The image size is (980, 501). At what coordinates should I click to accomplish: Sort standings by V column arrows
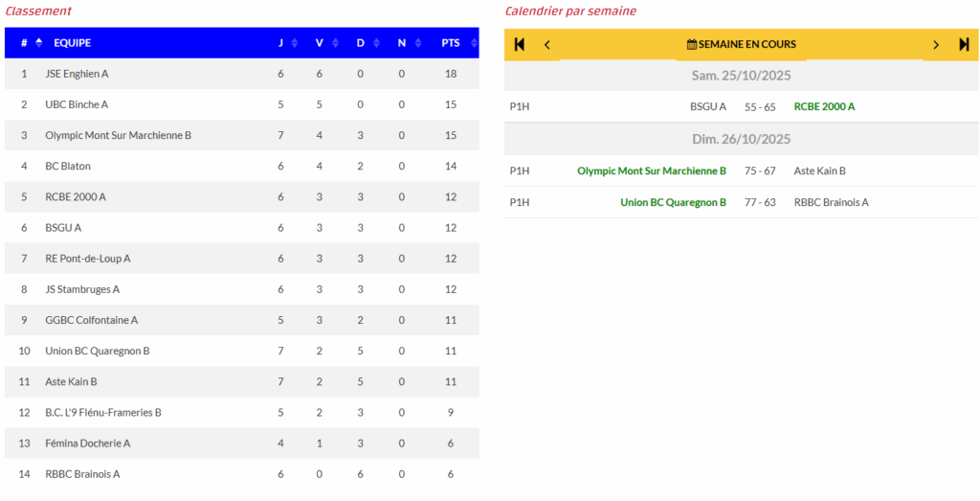tap(334, 42)
